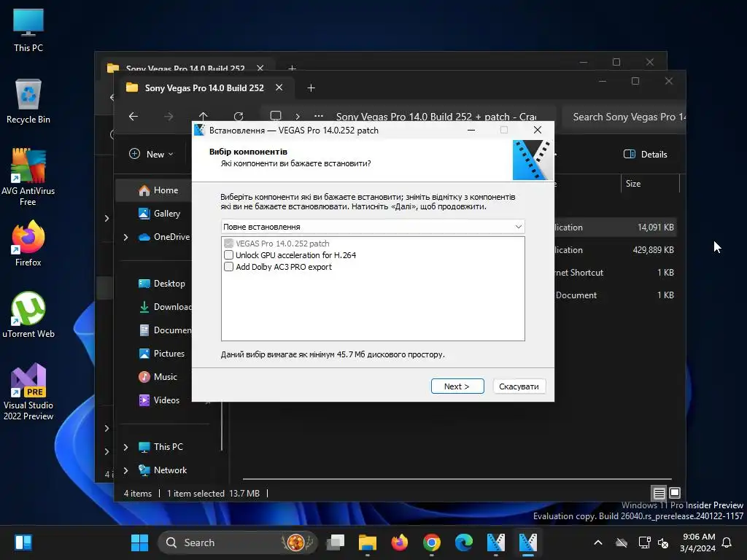Add a new File Explorer tab
747x560 pixels.
tap(311, 88)
